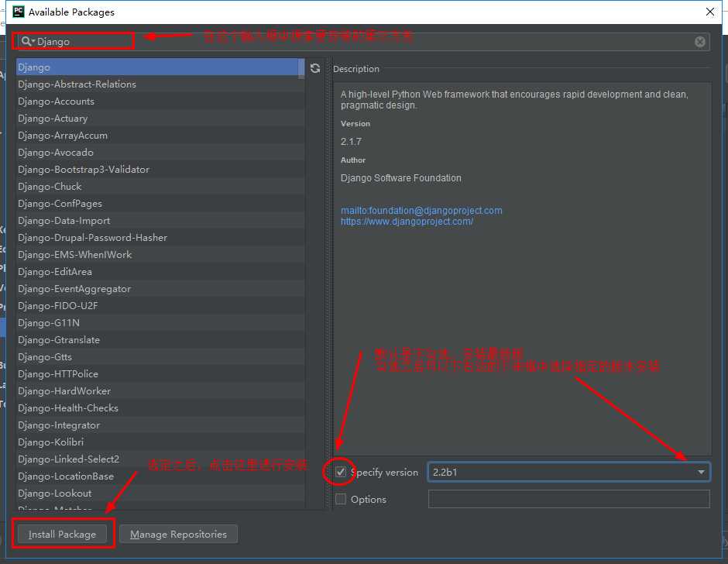Select Django-EditArea package
Image resolution: width=728 pixels, height=564 pixels.
(x=160, y=272)
